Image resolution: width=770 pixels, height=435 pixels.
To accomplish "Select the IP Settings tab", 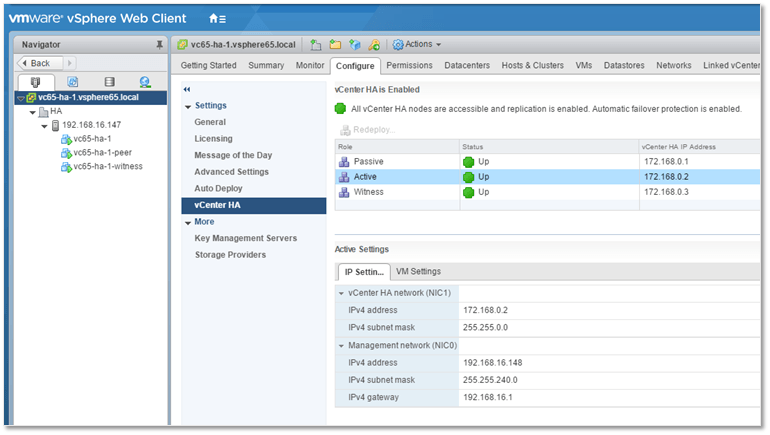I will click(364, 272).
